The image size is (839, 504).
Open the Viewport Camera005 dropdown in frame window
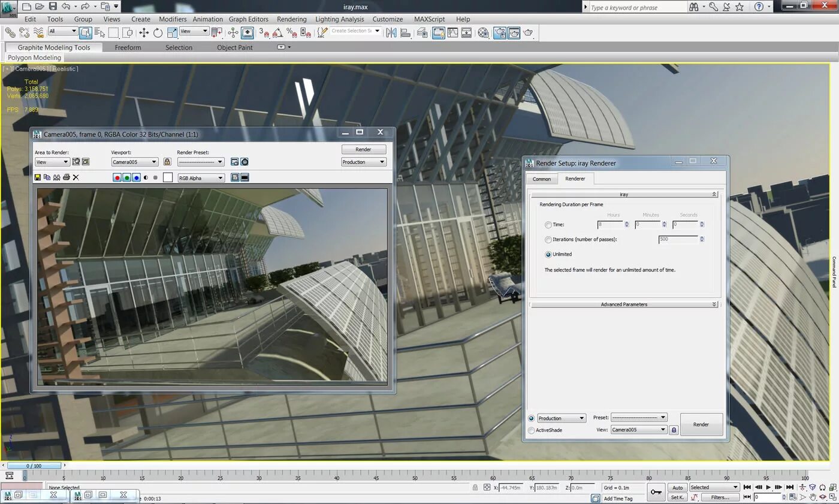tap(135, 162)
